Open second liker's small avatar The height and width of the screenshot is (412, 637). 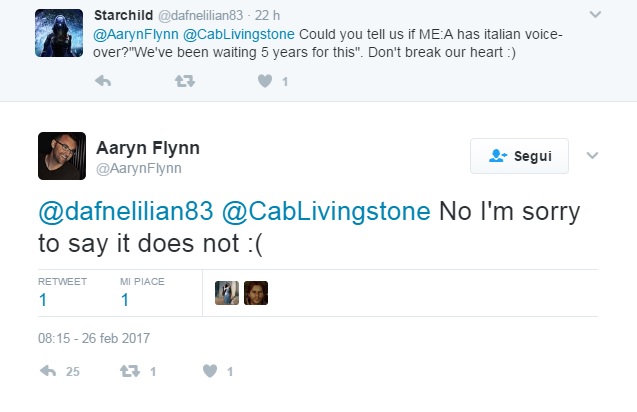[256, 292]
